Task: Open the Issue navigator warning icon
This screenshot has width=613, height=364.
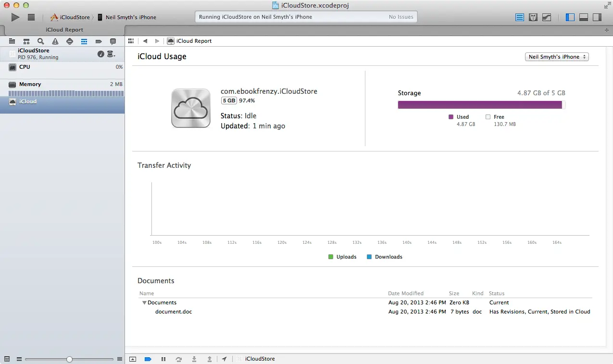Action: 55,41
